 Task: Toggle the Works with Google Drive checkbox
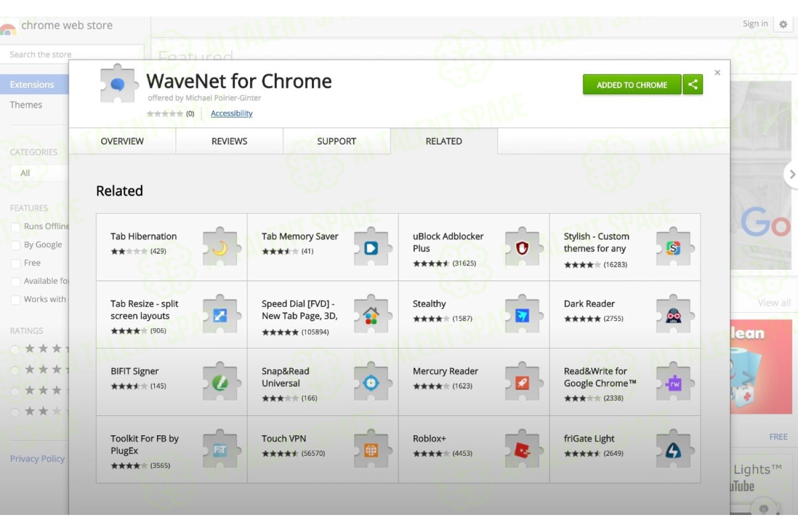[x=15, y=300]
